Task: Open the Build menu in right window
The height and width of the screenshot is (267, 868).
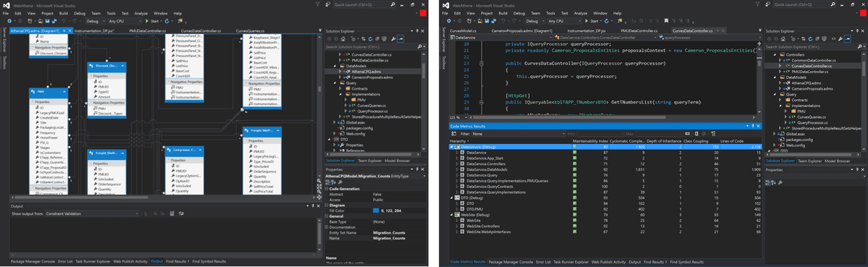Action: click(x=503, y=13)
